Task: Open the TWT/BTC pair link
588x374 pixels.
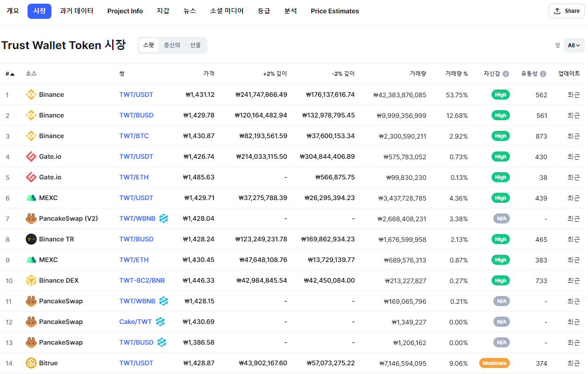Action: (134, 136)
